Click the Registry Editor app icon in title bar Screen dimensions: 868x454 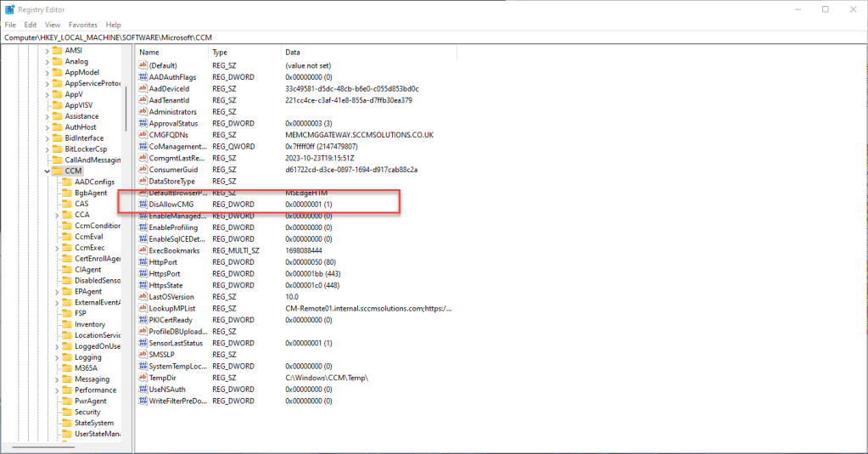pos(8,9)
